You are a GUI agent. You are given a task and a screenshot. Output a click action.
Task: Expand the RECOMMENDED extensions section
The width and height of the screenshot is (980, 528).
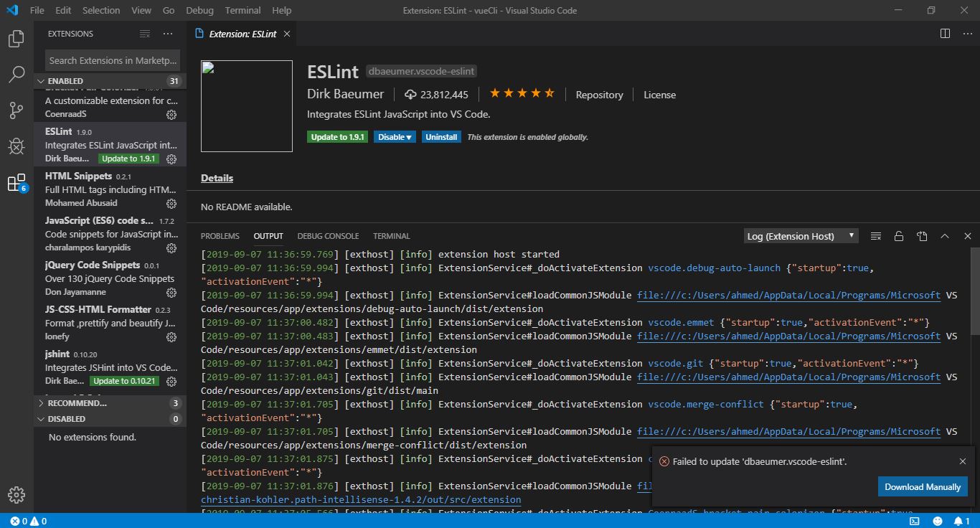pyautogui.click(x=110, y=403)
